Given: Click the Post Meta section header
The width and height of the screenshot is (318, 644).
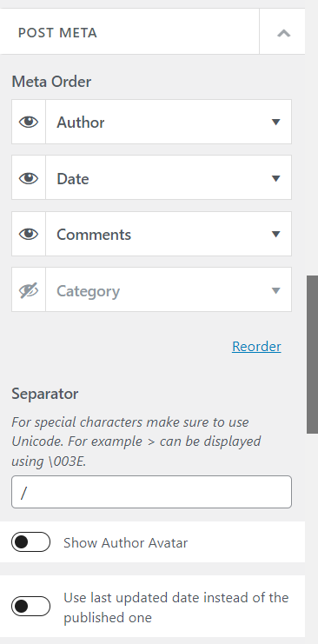Looking at the screenshot, I should pos(57,33).
